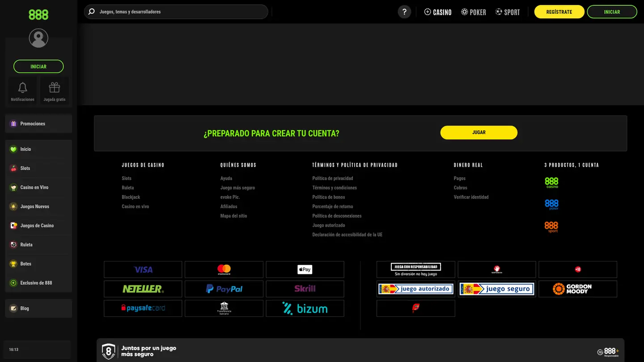The width and height of the screenshot is (644, 362).
Task: Open Juegos Nuevos in sidebar
Action: click(38, 206)
